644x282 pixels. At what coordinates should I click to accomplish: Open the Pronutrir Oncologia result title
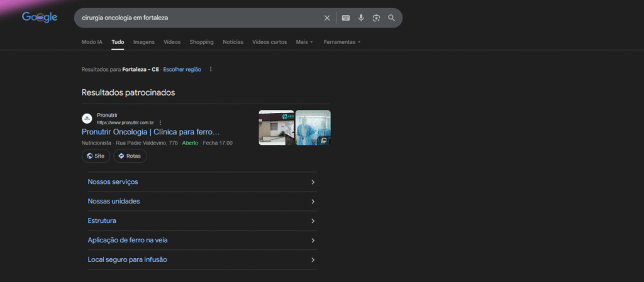(x=151, y=132)
